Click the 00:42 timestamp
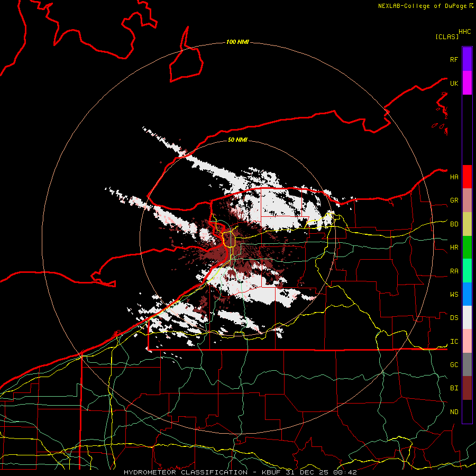Image resolution: width=476 pixels, height=476 pixels. (345, 472)
